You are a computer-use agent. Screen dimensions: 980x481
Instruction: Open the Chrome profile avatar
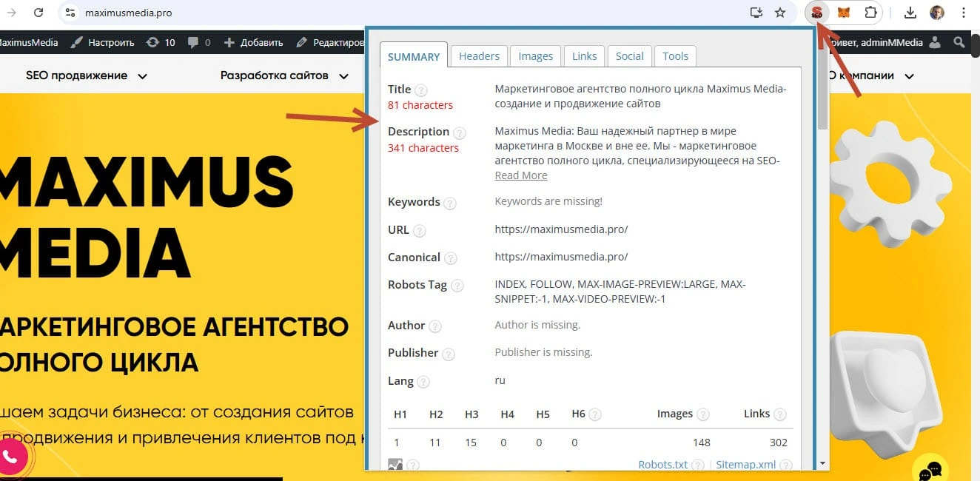pyautogui.click(x=937, y=13)
